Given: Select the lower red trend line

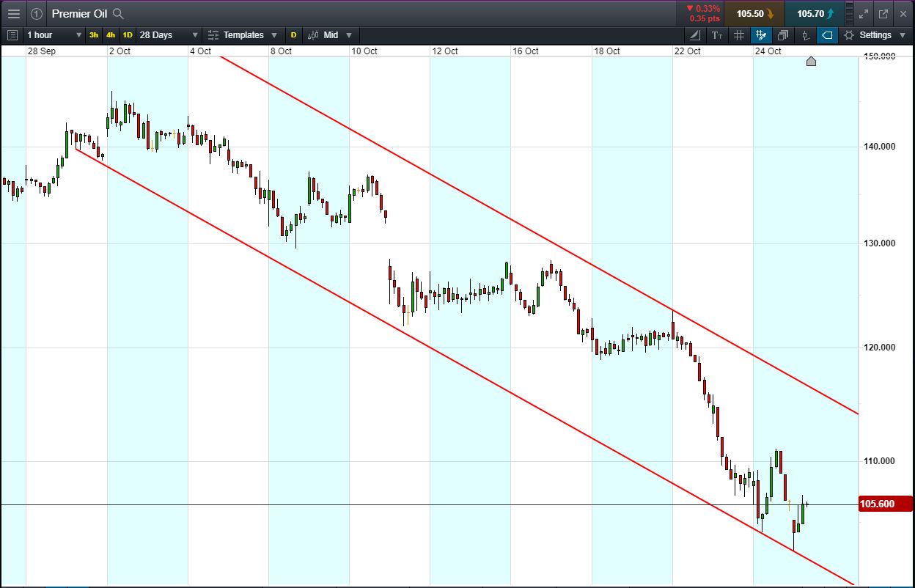Looking at the screenshot, I should pyautogui.click(x=465, y=367).
